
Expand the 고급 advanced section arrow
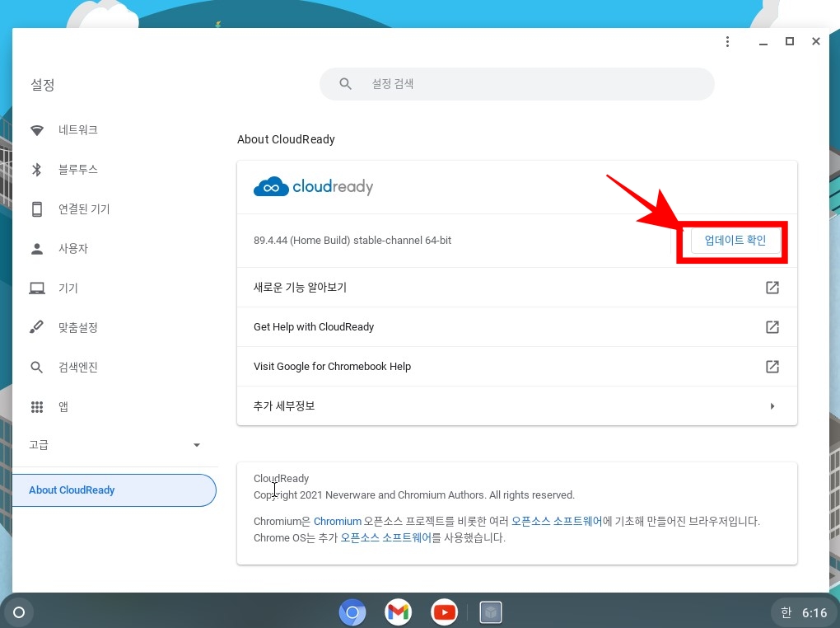(197, 445)
